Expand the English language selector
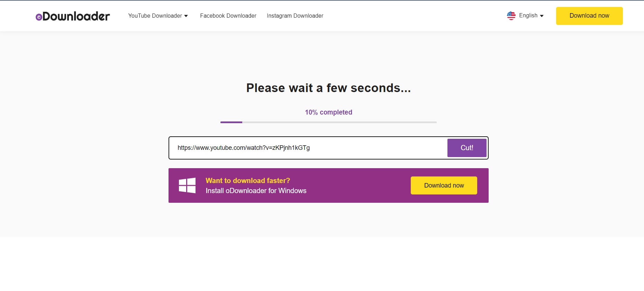This screenshot has width=644, height=291. coord(525,16)
